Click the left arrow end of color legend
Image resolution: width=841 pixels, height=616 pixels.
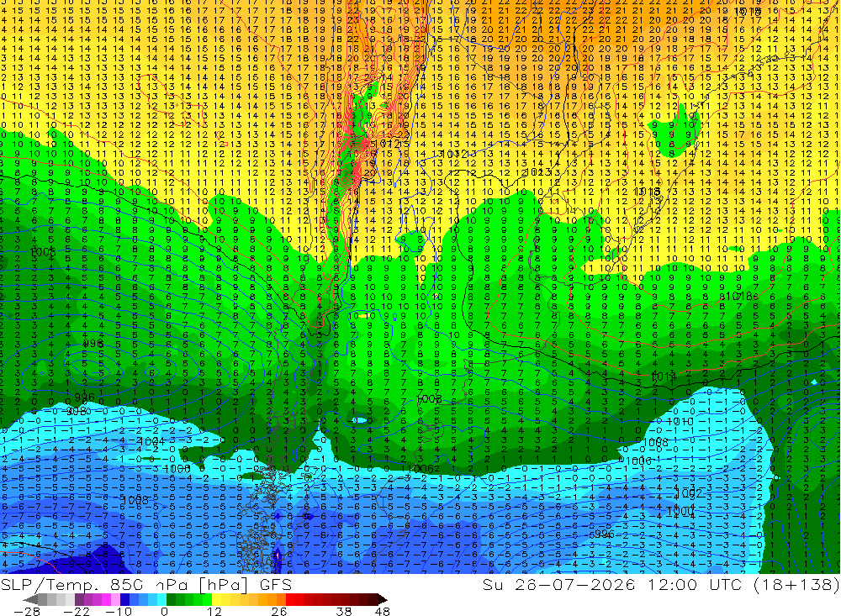coord(30,599)
